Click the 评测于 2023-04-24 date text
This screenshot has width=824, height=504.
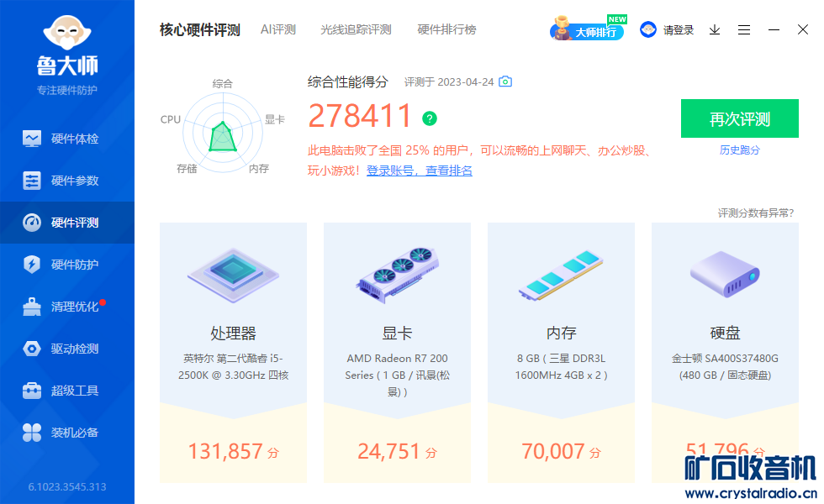click(x=449, y=82)
